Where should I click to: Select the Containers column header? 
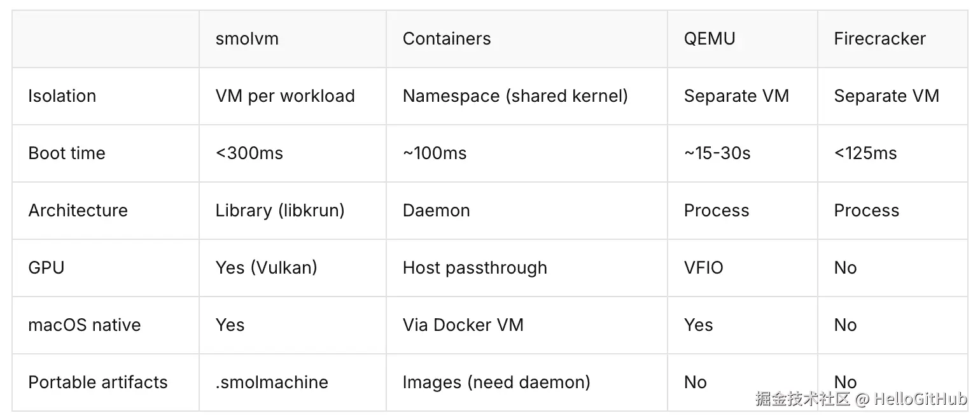tap(447, 39)
